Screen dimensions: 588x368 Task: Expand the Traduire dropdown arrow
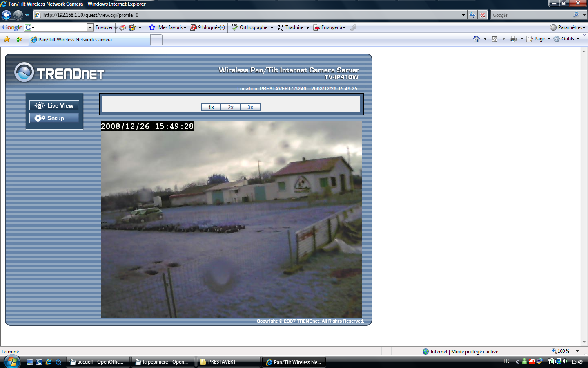coord(307,28)
